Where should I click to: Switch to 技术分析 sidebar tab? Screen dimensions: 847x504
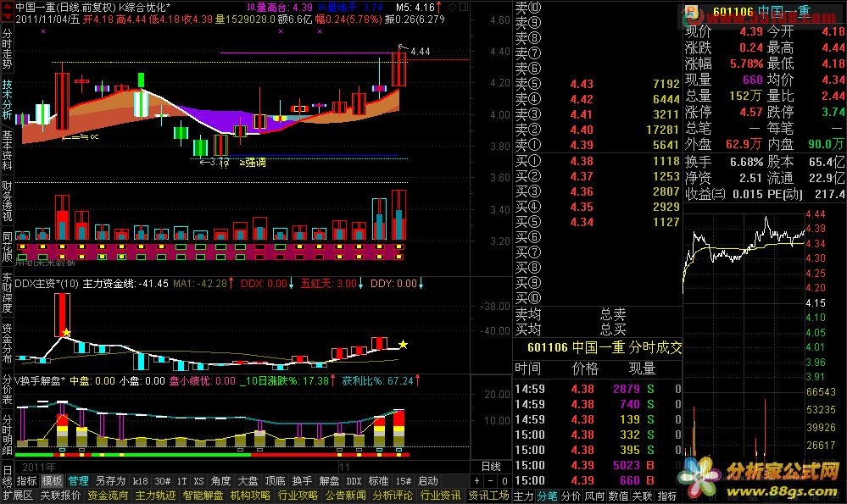[x=7, y=99]
